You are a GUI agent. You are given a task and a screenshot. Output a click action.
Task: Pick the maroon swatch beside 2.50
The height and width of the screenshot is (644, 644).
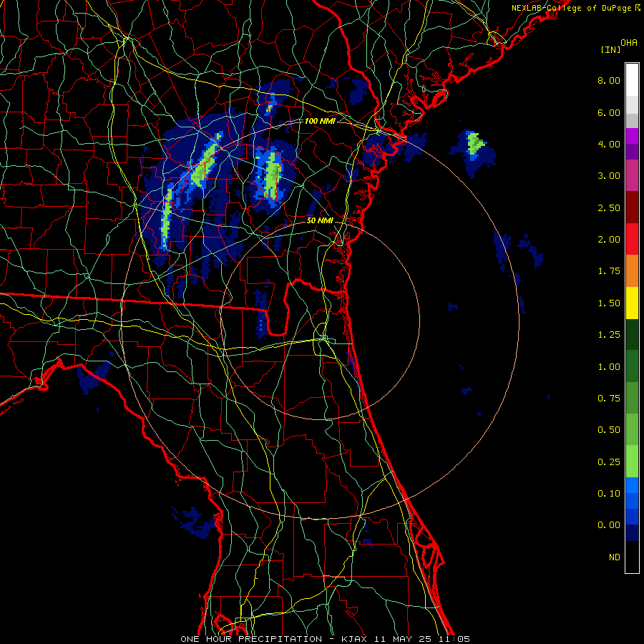tap(632, 208)
